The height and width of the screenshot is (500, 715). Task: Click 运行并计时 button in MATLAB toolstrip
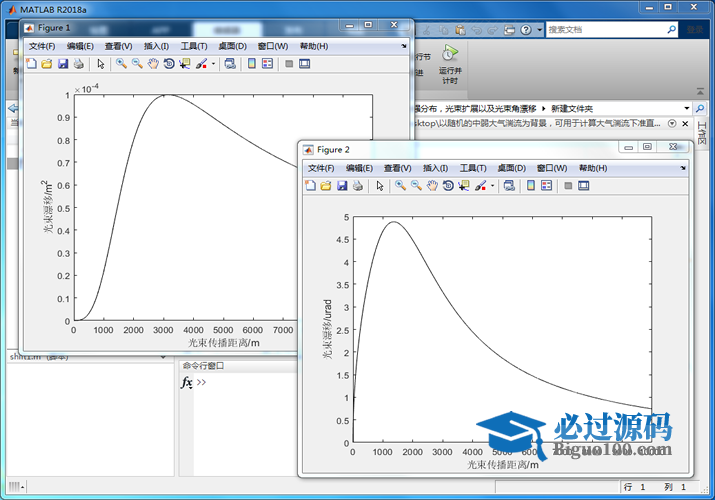coord(450,65)
